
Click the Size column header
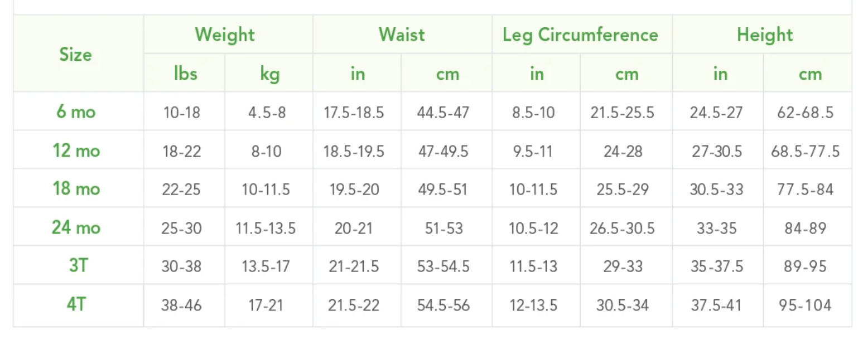(x=75, y=55)
